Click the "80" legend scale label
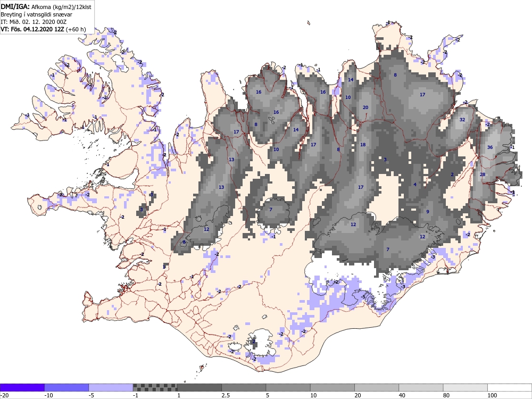The height and width of the screenshot is (399, 532). click(446, 395)
